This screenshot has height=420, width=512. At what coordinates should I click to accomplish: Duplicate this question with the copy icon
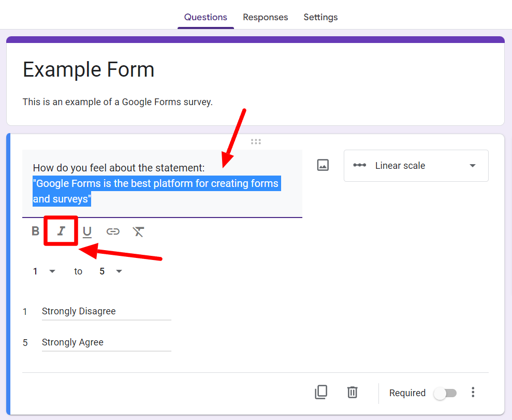pos(321,392)
